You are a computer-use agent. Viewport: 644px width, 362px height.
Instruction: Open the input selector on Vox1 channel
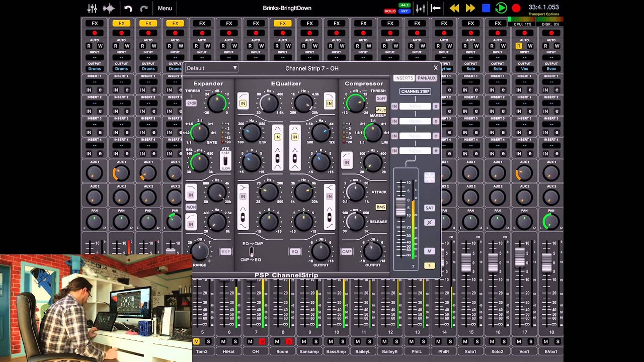(x=525, y=57)
